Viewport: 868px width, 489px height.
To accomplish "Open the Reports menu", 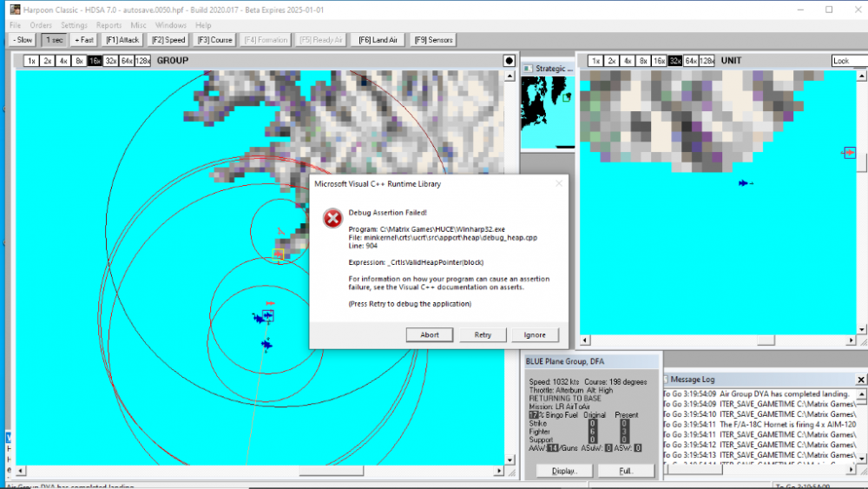I will (x=108, y=25).
